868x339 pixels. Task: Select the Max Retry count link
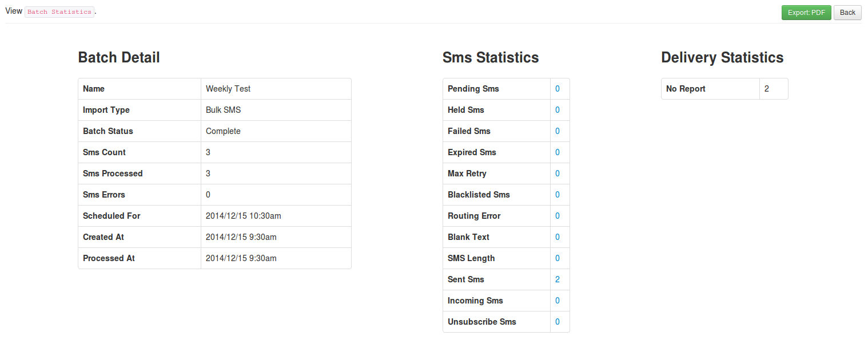pos(558,174)
